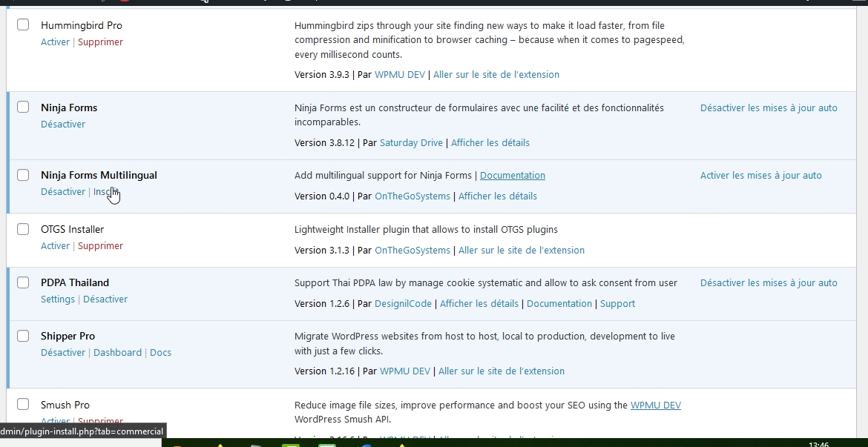Activate the OTGS Installer plugin

click(x=56, y=246)
